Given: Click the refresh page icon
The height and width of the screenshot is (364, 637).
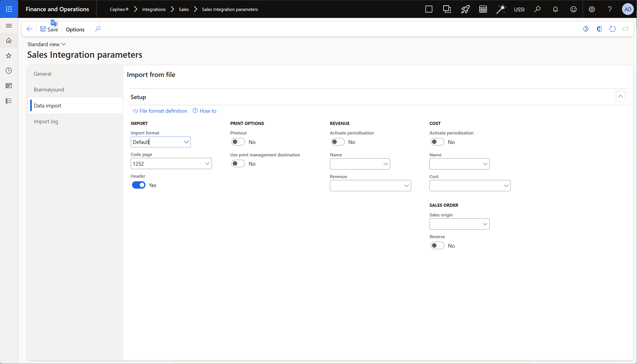Looking at the screenshot, I should [x=612, y=29].
